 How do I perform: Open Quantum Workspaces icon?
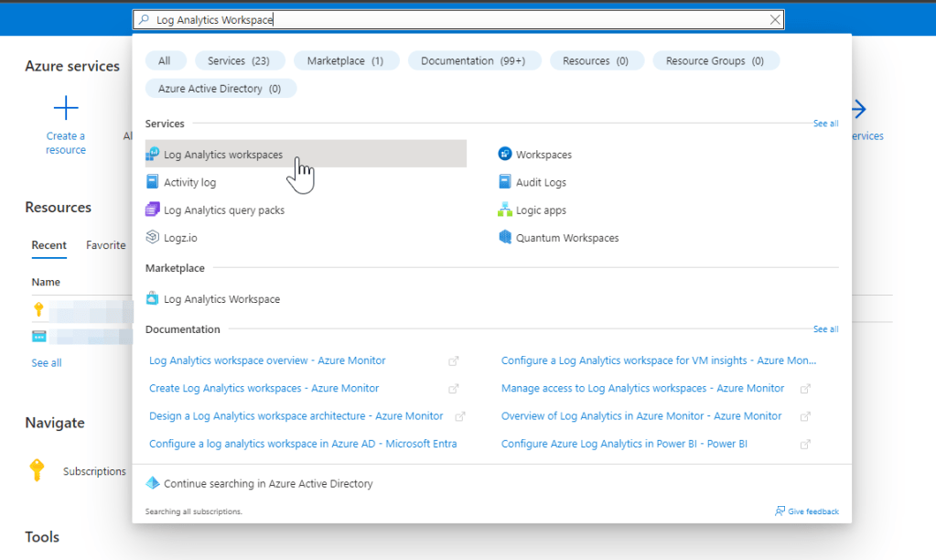(x=505, y=237)
